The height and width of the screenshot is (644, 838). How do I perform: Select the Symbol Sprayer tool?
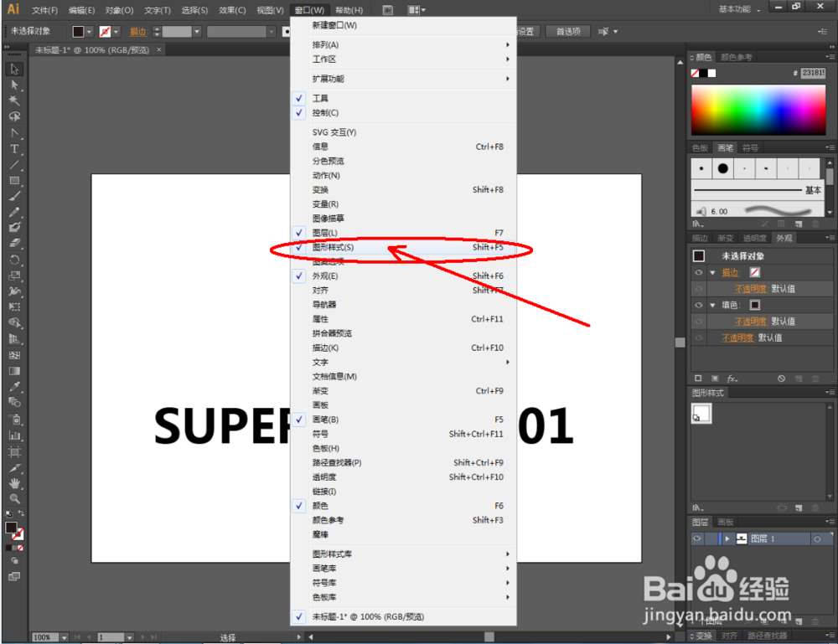pos(14,420)
